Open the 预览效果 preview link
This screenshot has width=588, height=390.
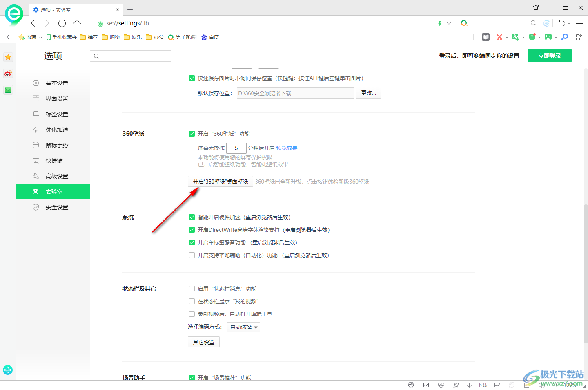pyautogui.click(x=287, y=148)
